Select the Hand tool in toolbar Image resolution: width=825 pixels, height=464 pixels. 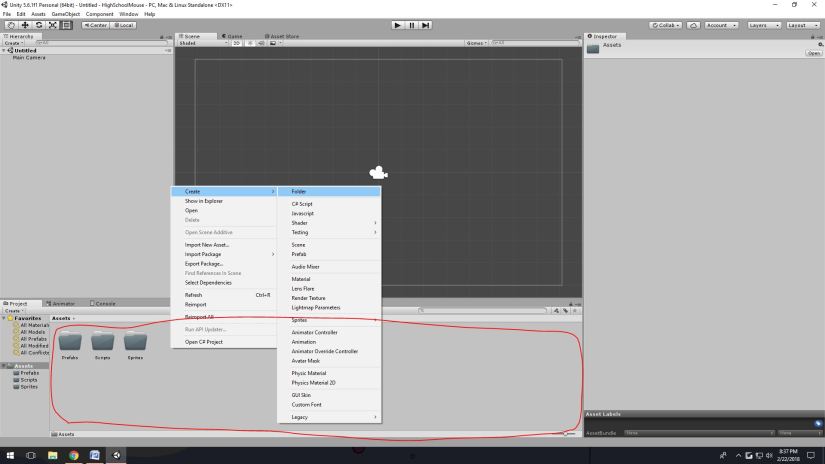pos(11,25)
